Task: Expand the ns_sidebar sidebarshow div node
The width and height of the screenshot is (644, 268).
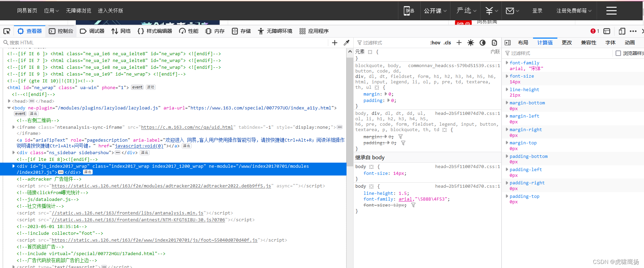Action: click(x=14, y=152)
